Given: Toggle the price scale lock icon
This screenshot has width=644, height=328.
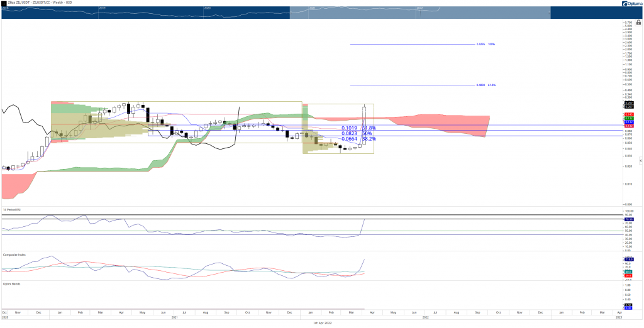Looking at the screenshot, I should click(639, 23).
